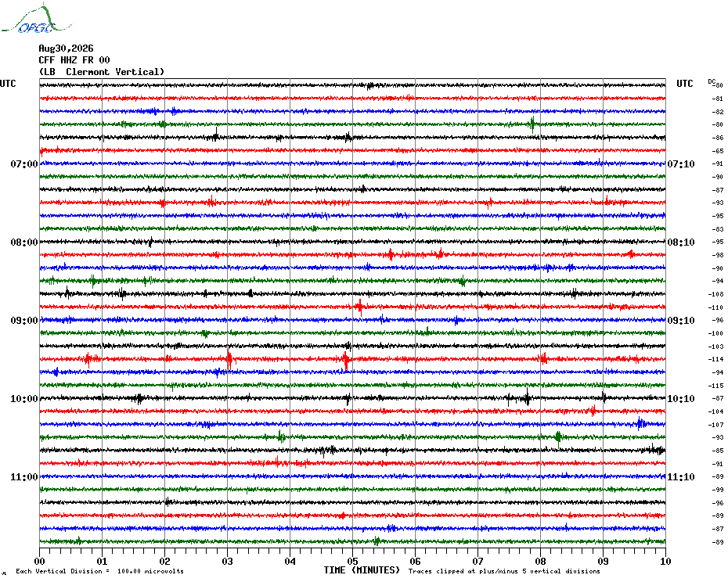Click the 10:10 end-time label
Viewport: 728px width, 582px height.
681,399
